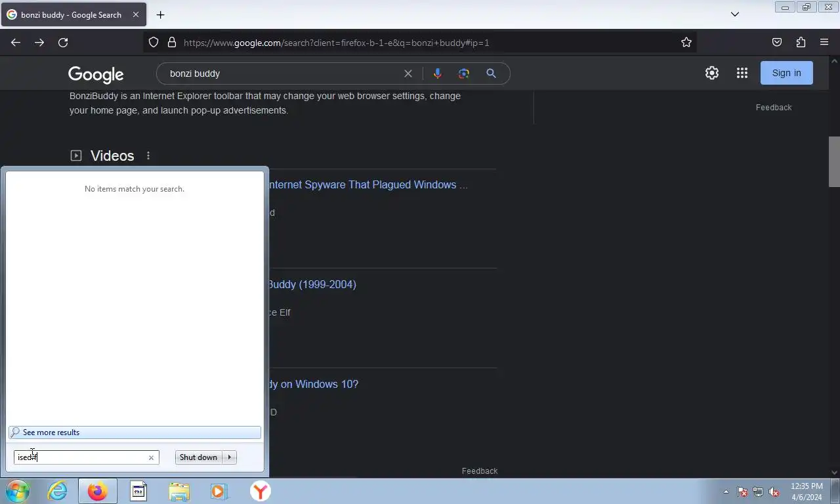The width and height of the screenshot is (840, 504).
Task: Bookmark this page with the star icon
Action: tap(686, 43)
